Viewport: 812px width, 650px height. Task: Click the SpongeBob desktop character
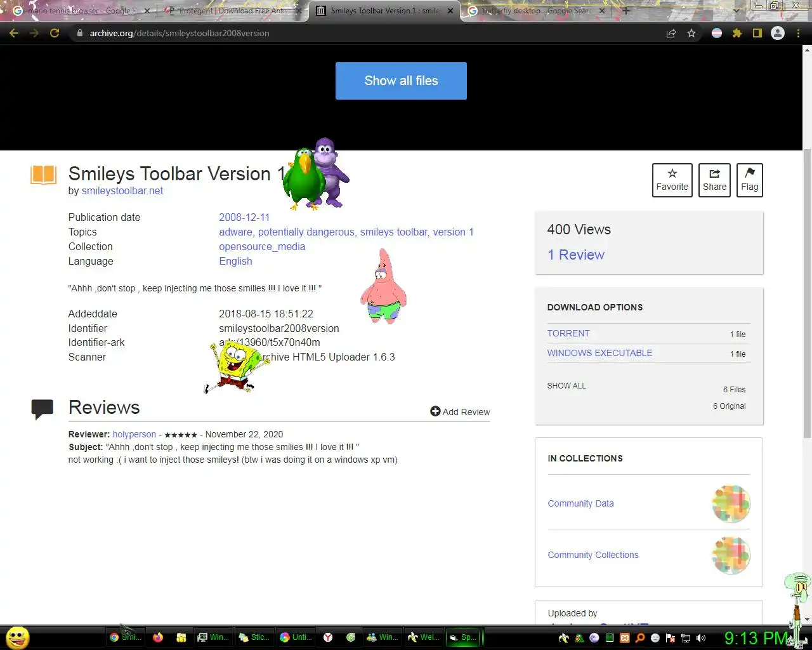pyautogui.click(x=236, y=367)
